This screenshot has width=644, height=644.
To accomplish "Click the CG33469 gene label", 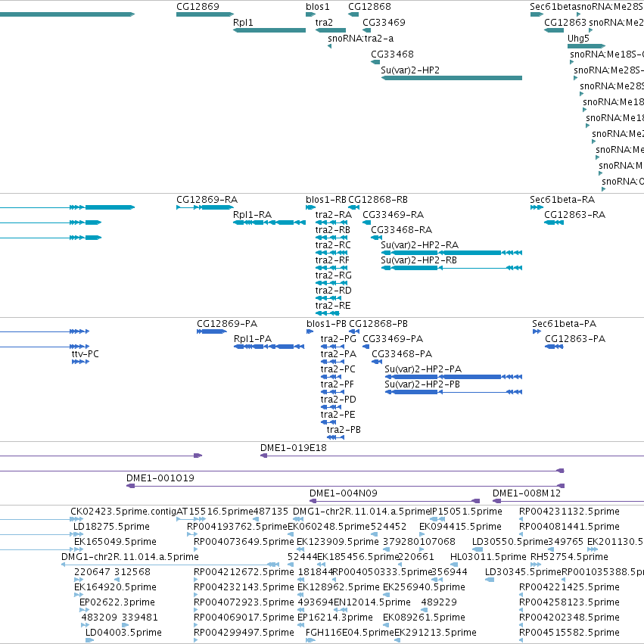I will (x=384, y=22).
